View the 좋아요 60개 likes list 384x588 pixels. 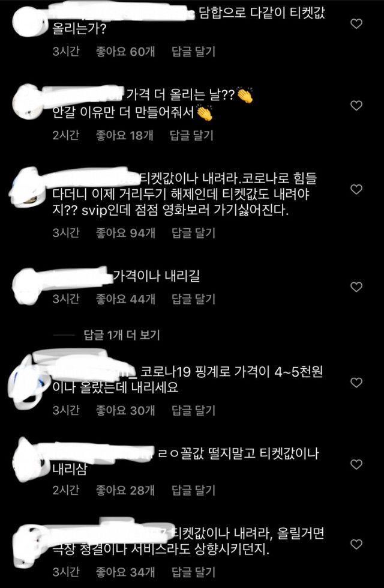[x=125, y=52]
